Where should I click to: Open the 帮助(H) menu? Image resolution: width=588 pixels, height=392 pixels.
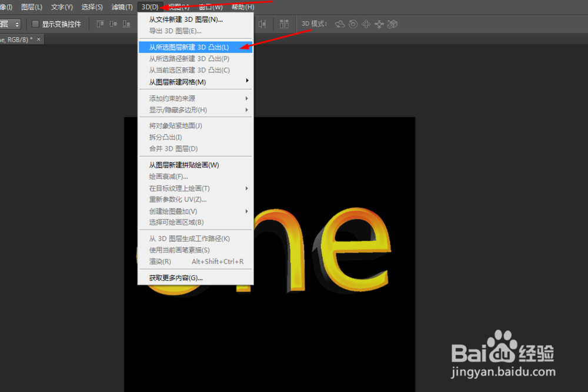click(242, 7)
